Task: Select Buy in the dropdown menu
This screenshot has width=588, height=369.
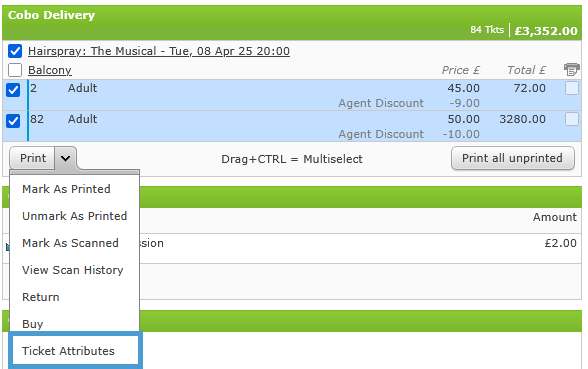Action: [33, 324]
